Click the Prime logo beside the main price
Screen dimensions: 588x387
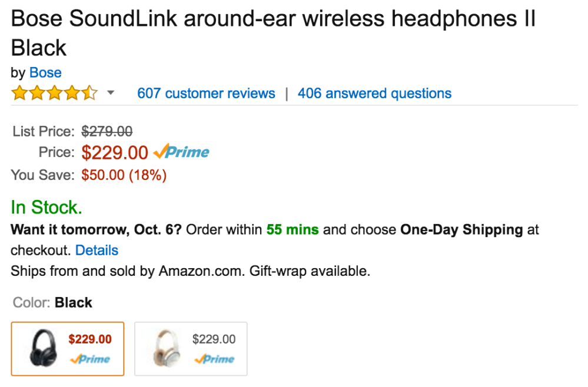click(x=181, y=152)
